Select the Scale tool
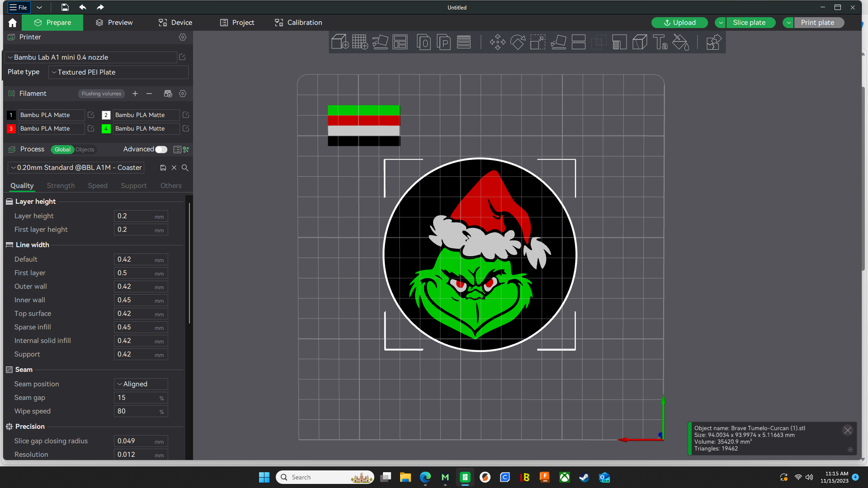This screenshot has width=868, height=488. pyautogui.click(x=538, y=42)
